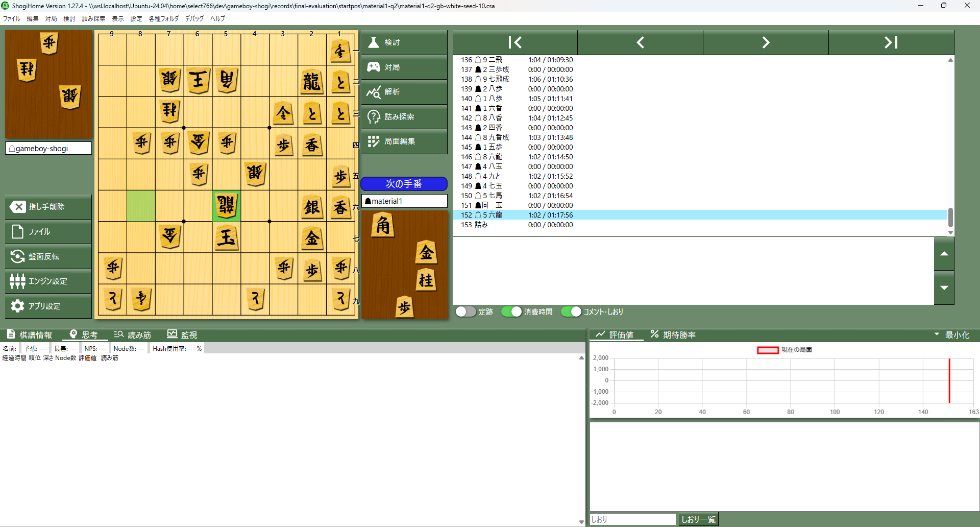The height and width of the screenshot is (527, 980).
Task: Click the comment text area
Action: (693, 271)
